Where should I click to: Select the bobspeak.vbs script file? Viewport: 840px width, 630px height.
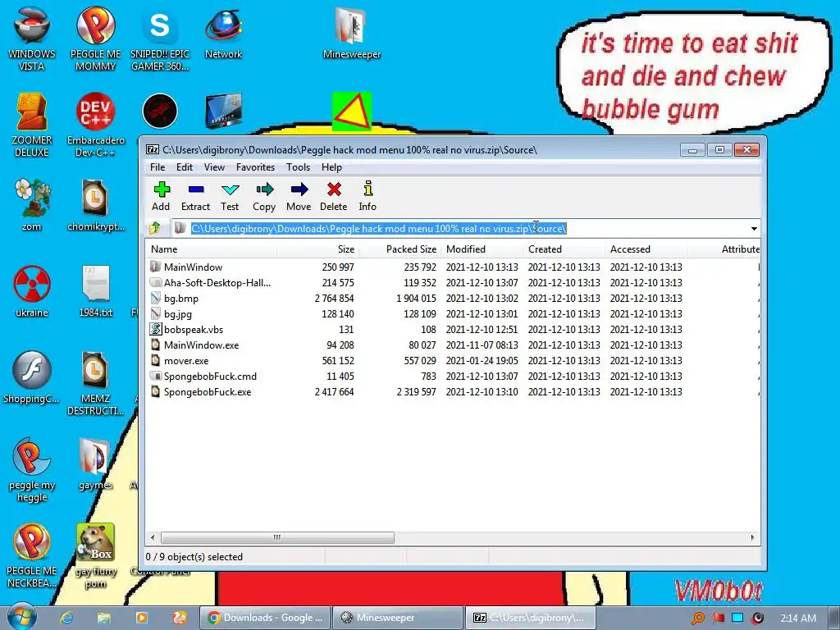click(453, 330)
